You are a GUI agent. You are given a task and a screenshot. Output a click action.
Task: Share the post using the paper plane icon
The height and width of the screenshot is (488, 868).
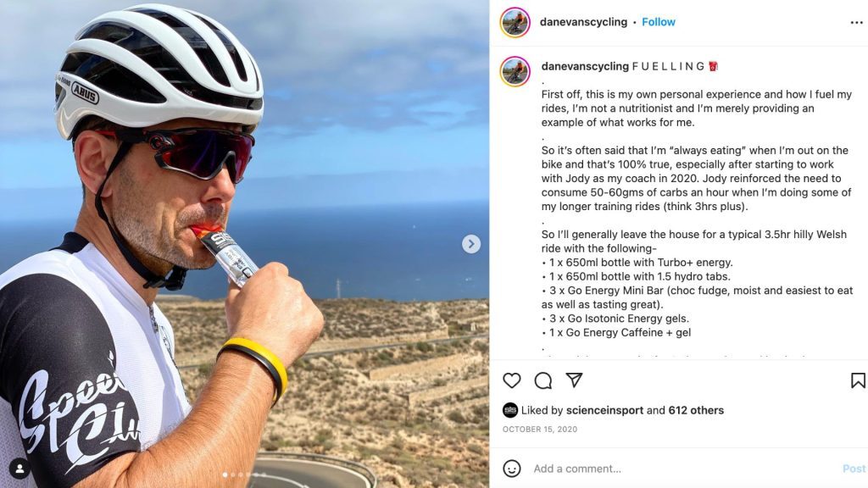tap(574, 380)
